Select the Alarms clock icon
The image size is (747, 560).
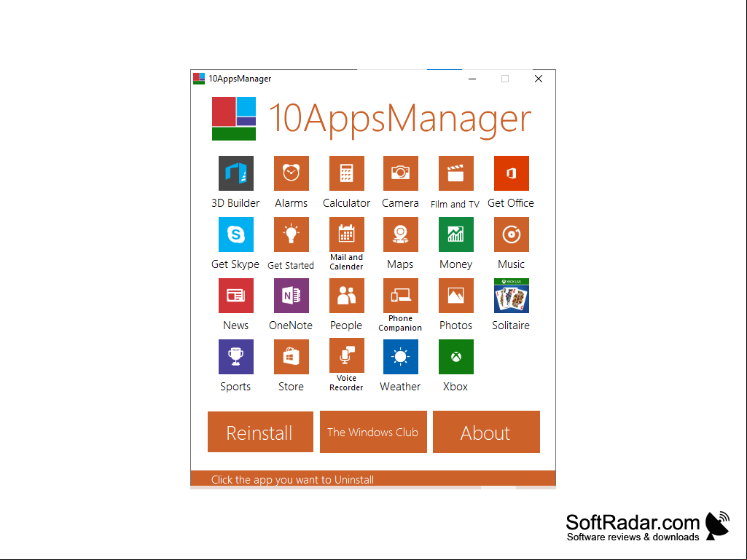[291, 173]
